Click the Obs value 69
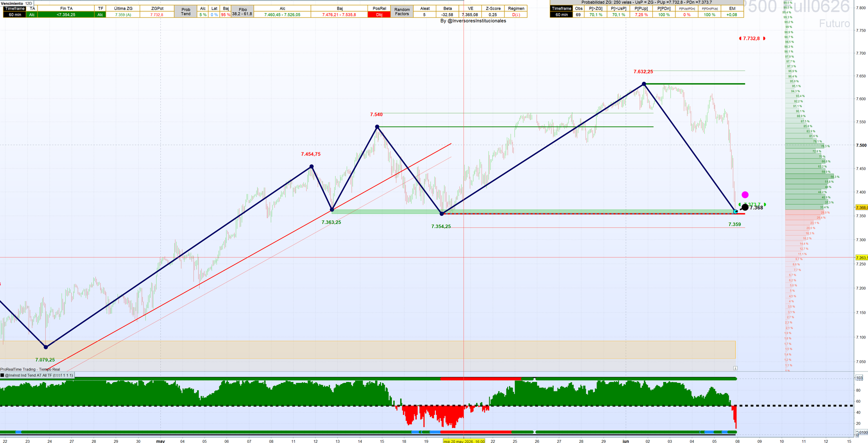The height and width of the screenshot is (443, 868). click(x=578, y=14)
